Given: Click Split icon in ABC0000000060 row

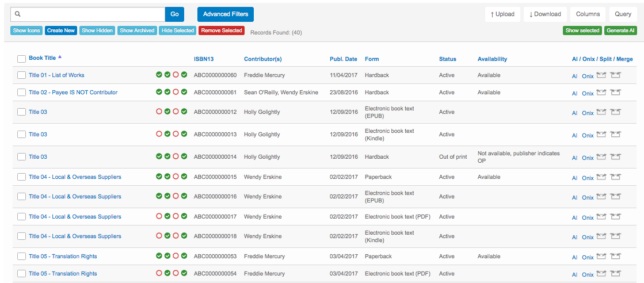Looking at the screenshot, I should tap(601, 75).
